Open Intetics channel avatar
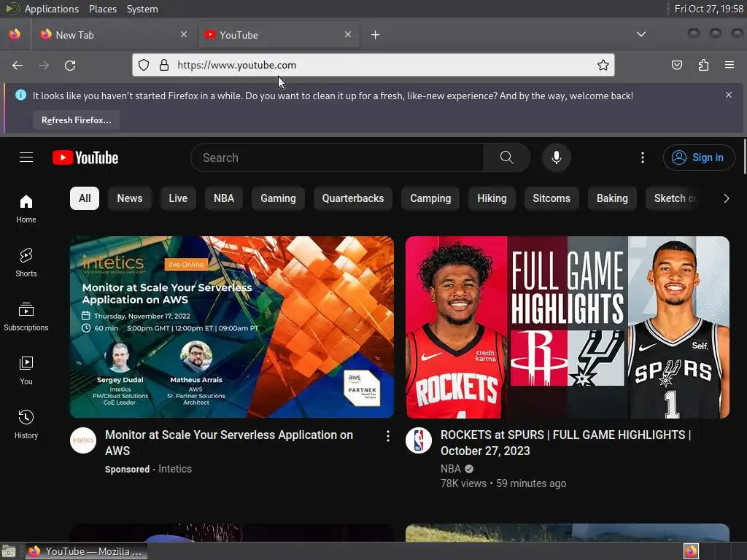This screenshot has height=560, width=747. point(83,440)
